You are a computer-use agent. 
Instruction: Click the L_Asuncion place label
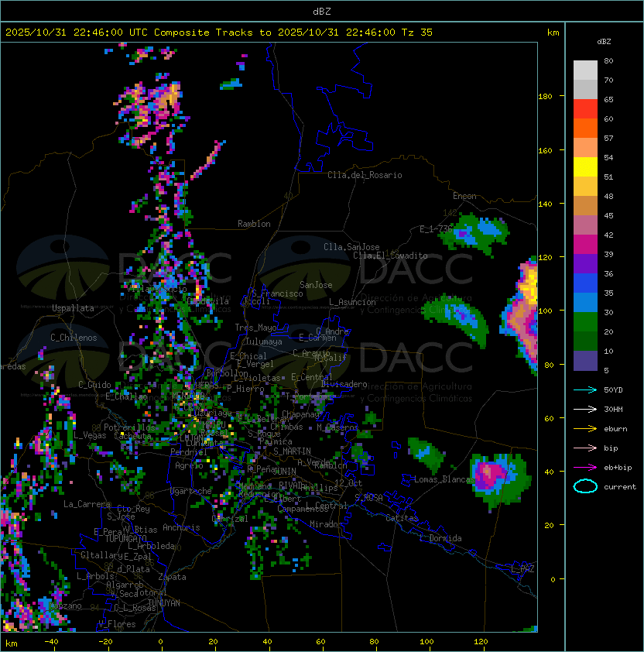352,302
